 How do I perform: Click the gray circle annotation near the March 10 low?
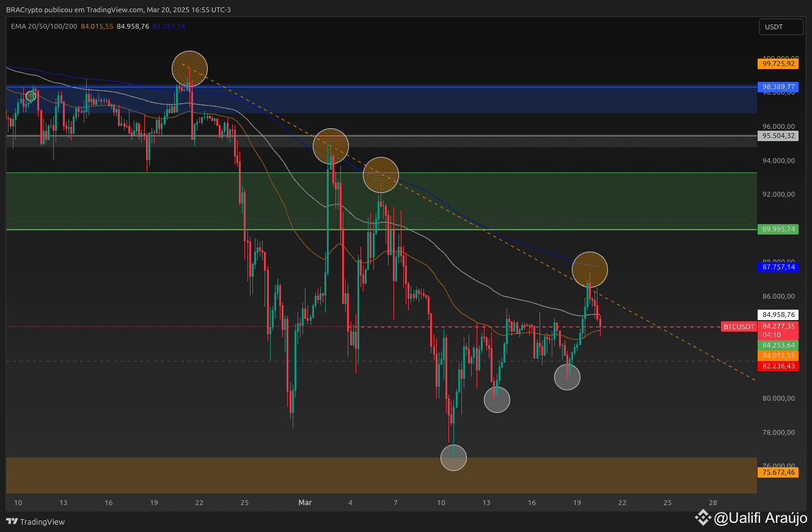tap(453, 457)
